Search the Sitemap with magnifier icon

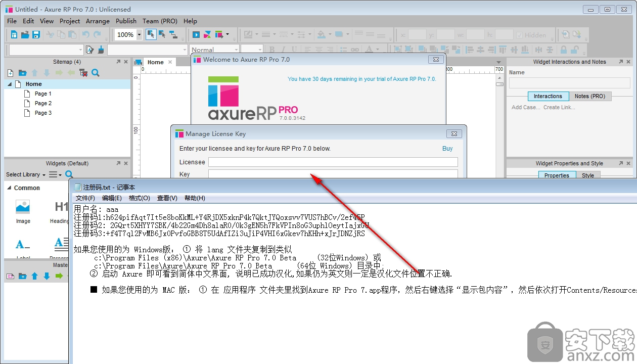96,73
